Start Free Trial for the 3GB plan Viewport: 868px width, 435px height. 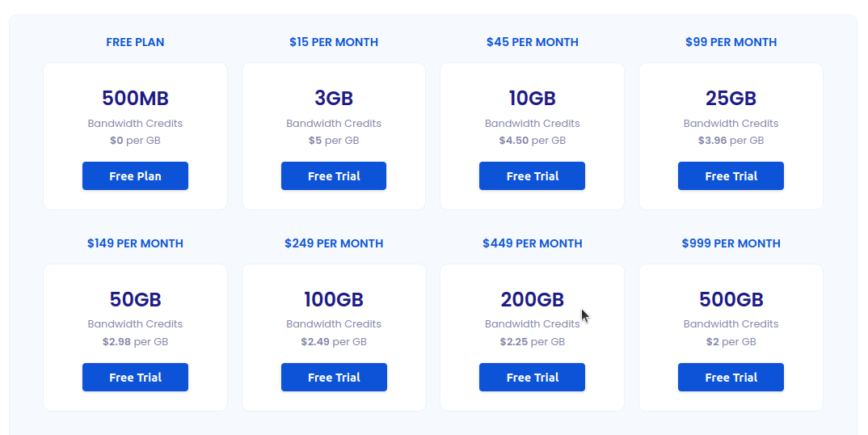[x=334, y=176]
